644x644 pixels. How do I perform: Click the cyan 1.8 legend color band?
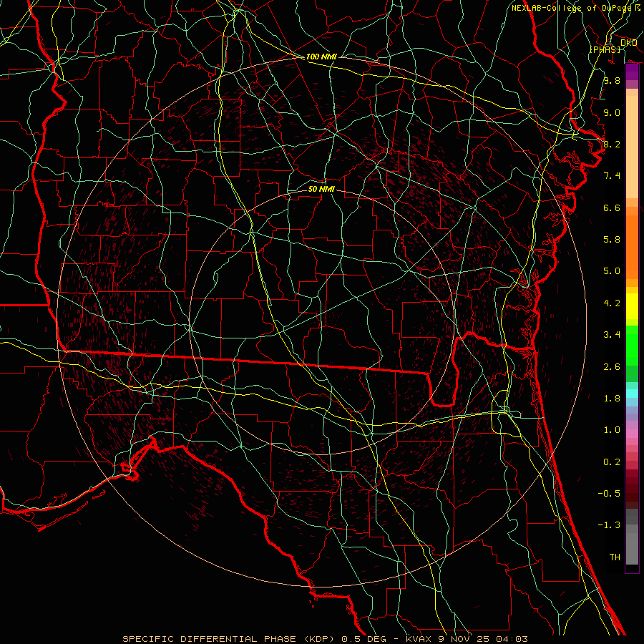point(632,393)
